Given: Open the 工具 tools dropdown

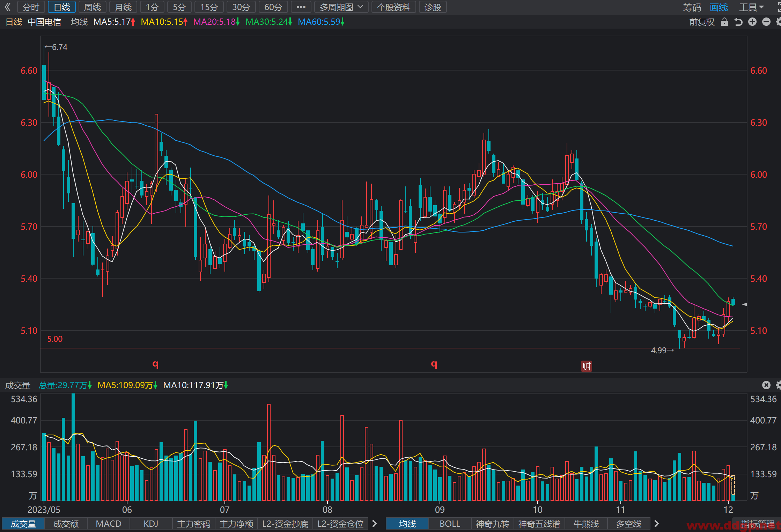Looking at the screenshot, I should coord(751,7).
